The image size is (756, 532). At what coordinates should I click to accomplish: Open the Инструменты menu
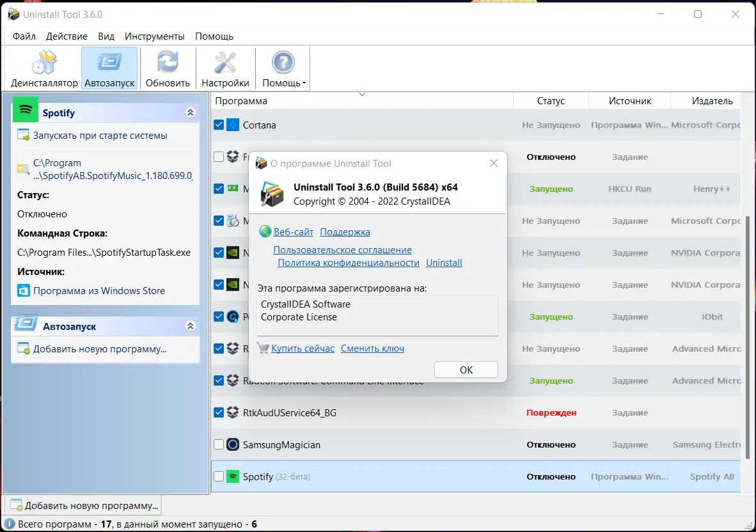[x=154, y=36]
